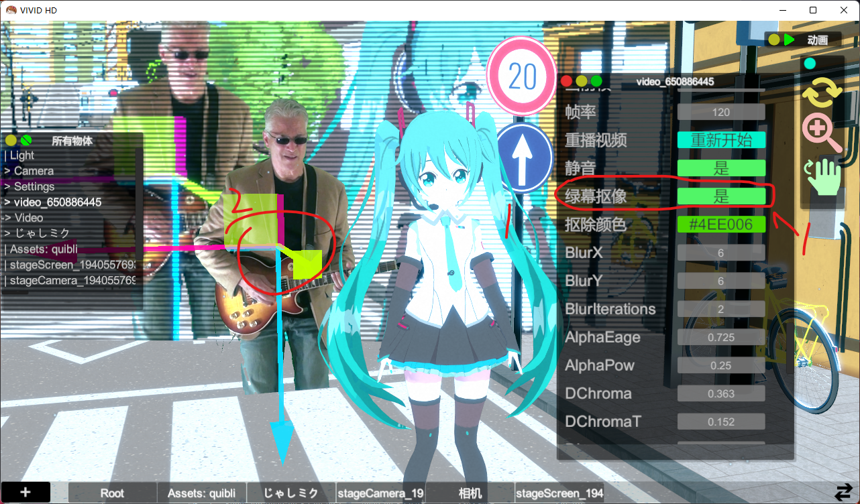Click the 动画 animation panel label
This screenshot has height=504, width=860.
point(817,40)
